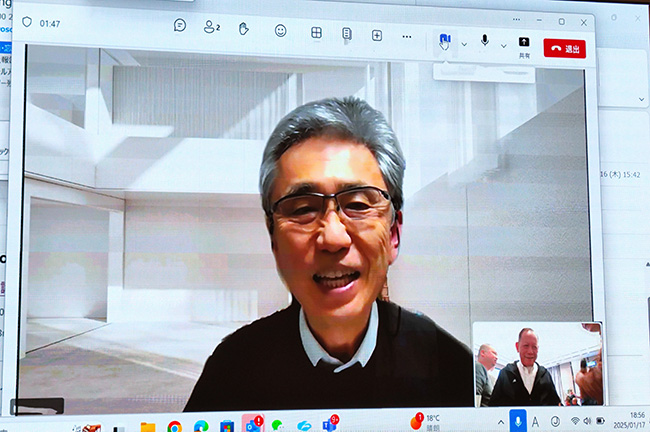
Task: Click the shield security icon beside timer
Action: [27, 21]
